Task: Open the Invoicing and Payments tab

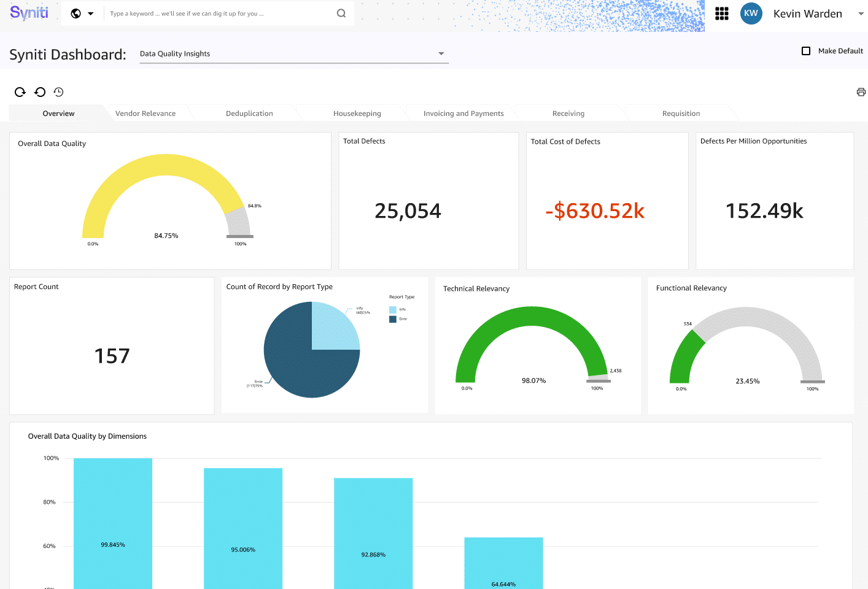Action: tap(463, 114)
